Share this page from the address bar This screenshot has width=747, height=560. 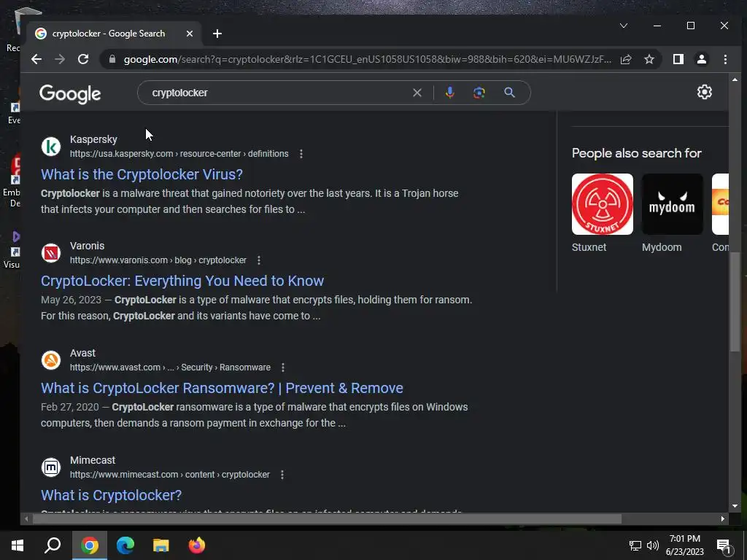(x=626, y=59)
